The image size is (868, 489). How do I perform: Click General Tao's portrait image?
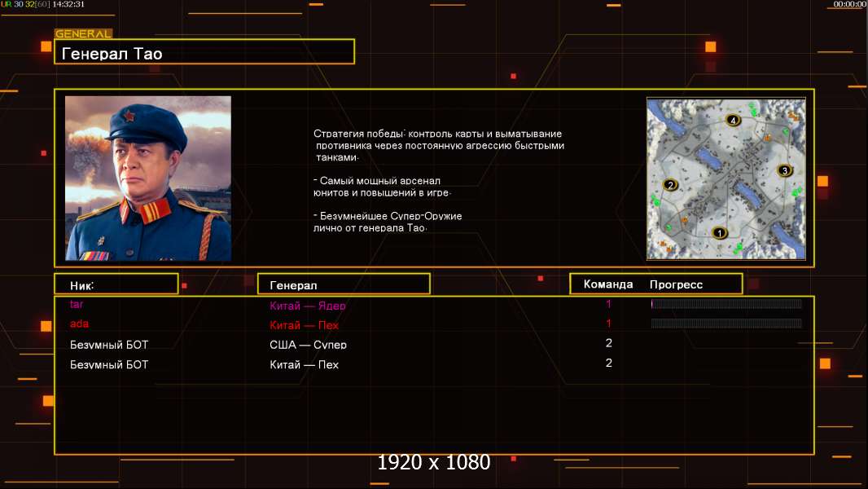[148, 178]
